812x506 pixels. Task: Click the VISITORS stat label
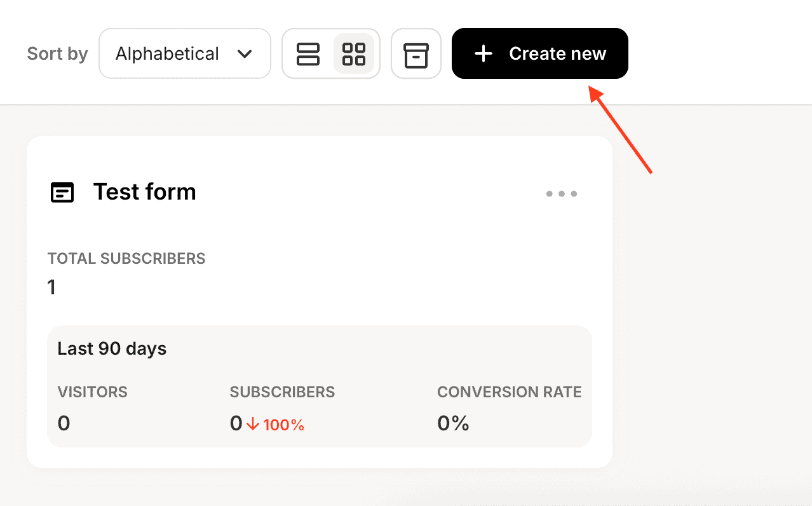pos(92,392)
